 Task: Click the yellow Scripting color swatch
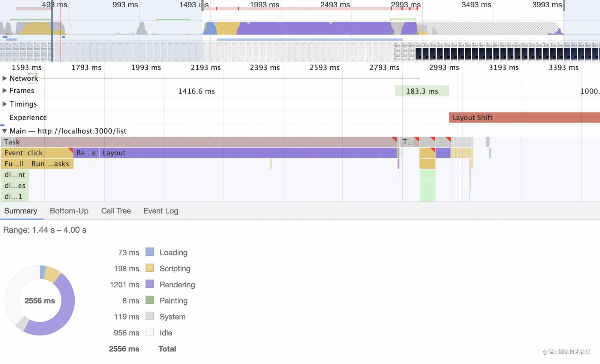[x=149, y=268]
